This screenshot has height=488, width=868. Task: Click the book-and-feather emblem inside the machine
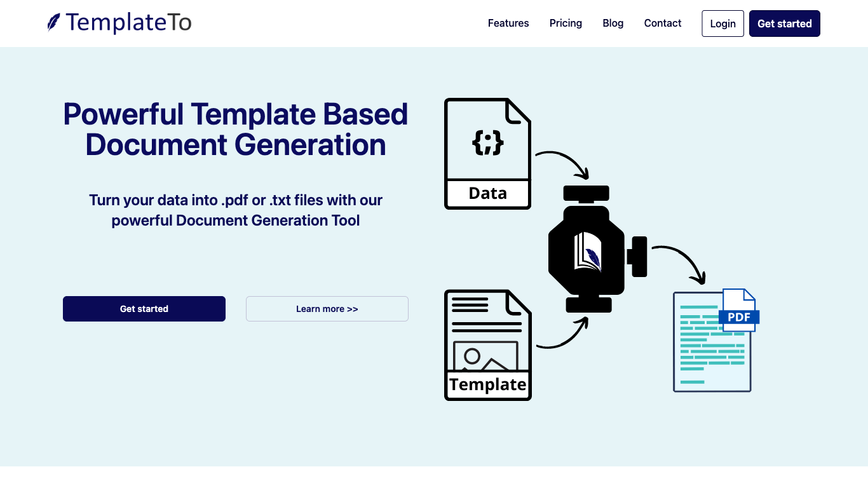click(587, 252)
